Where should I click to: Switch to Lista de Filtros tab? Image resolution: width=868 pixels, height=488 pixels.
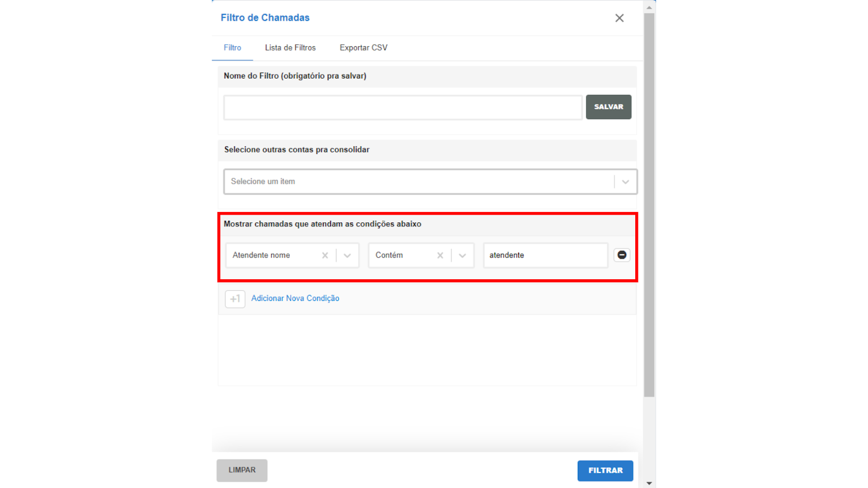click(290, 48)
